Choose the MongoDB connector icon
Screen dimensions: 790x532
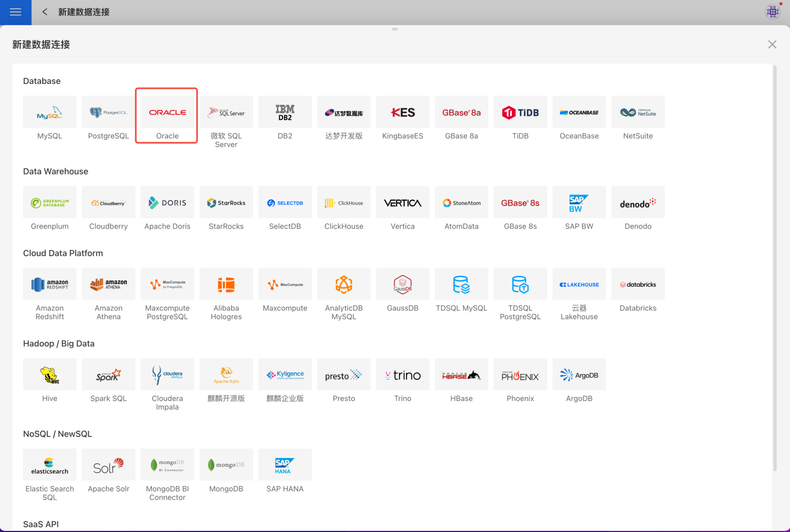tap(226, 466)
